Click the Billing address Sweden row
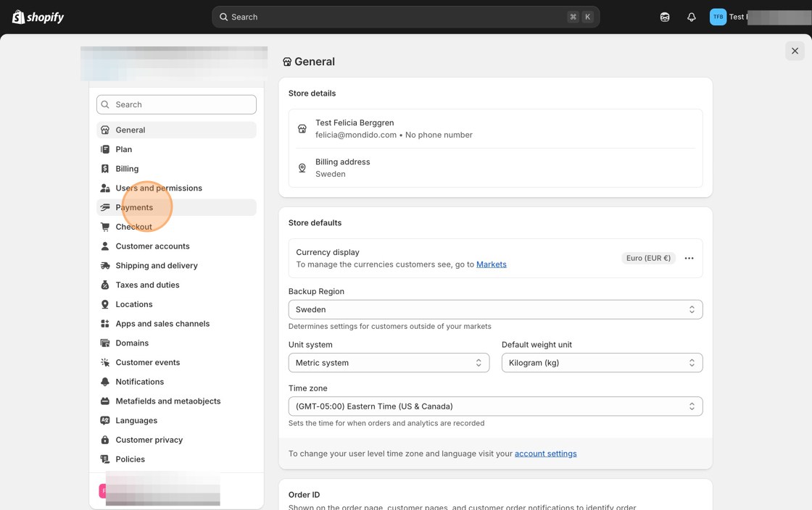The image size is (812, 510). (x=496, y=168)
